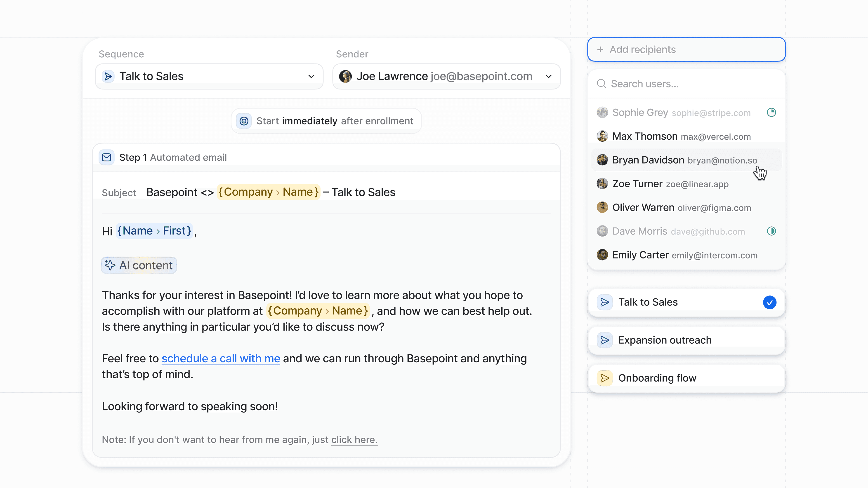
Task: Select the Expansion outreach sequence card
Action: point(686,340)
